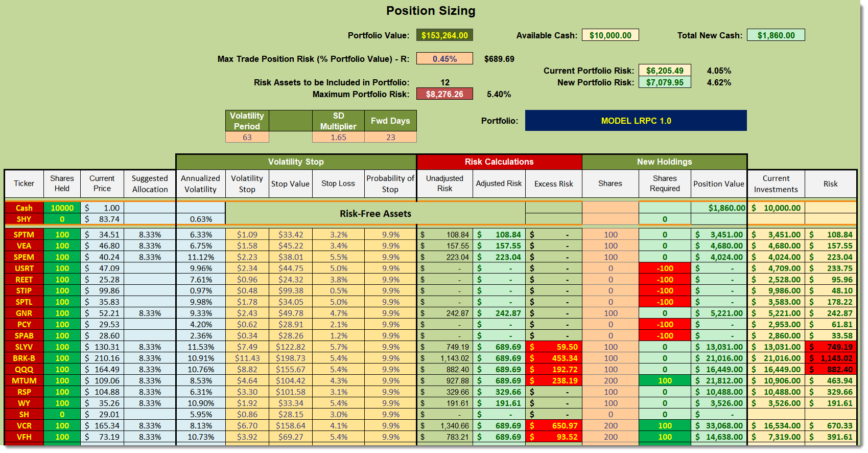Select the QQQ red risk cell 882.40

click(831, 370)
